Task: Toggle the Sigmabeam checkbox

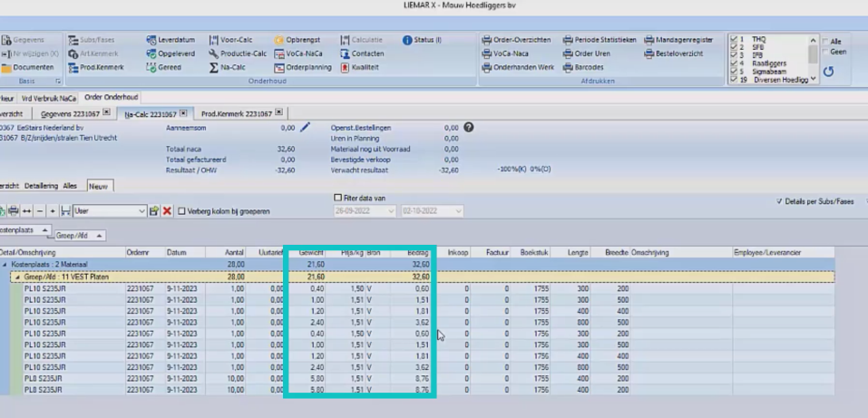Action: tap(734, 72)
